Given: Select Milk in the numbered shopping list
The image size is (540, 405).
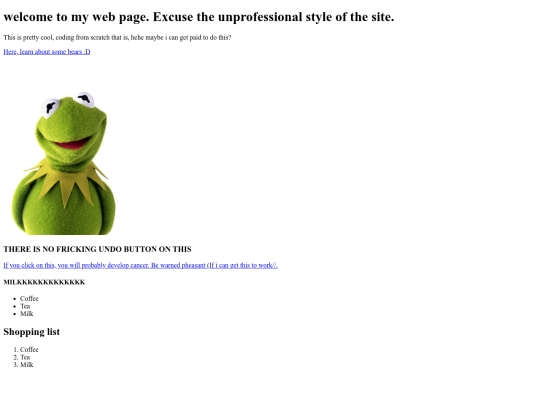Looking at the screenshot, I should tap(27, 365).
